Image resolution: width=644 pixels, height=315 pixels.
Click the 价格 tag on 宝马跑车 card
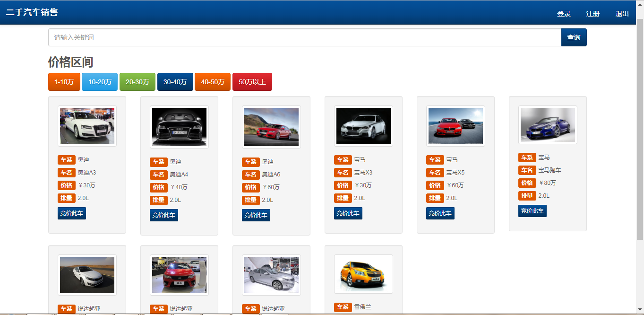coord(527,183)
